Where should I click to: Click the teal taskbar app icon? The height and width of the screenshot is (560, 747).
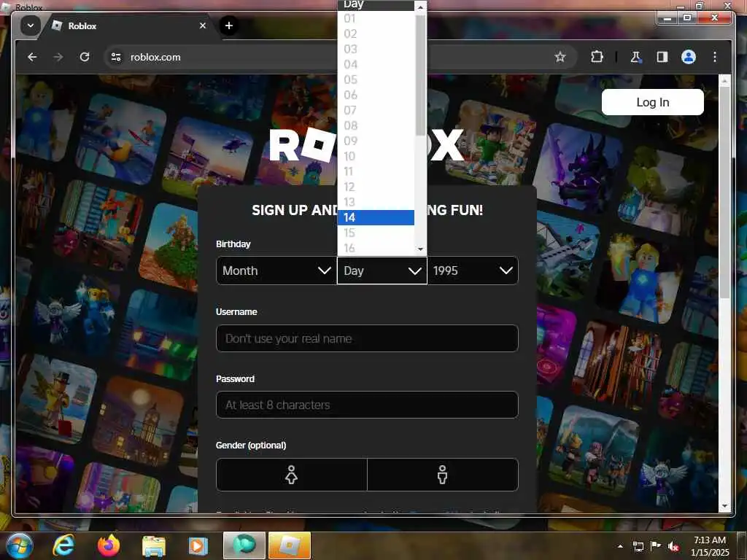tap(244, 545)
